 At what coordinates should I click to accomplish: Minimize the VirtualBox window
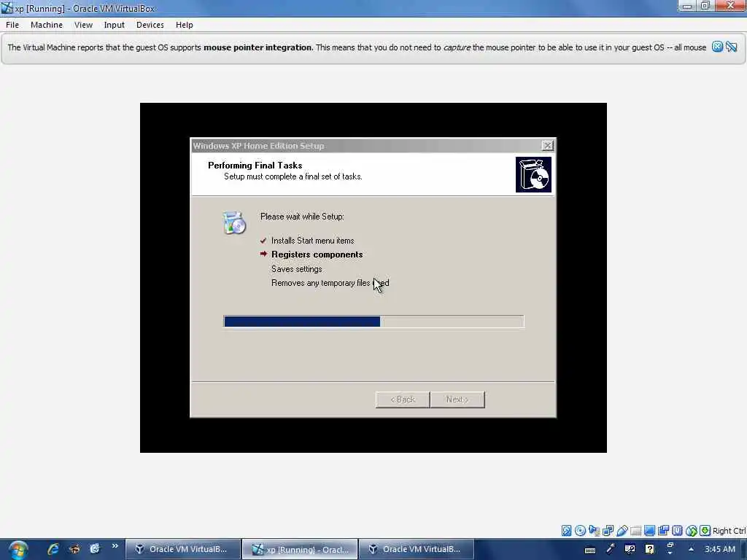pyautogui.click(x=686, y=6)
